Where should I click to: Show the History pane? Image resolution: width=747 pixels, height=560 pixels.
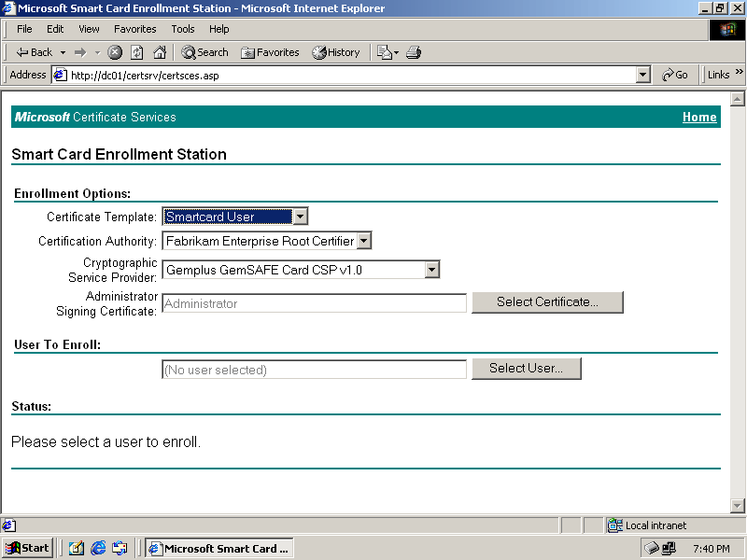pos(336,52)
